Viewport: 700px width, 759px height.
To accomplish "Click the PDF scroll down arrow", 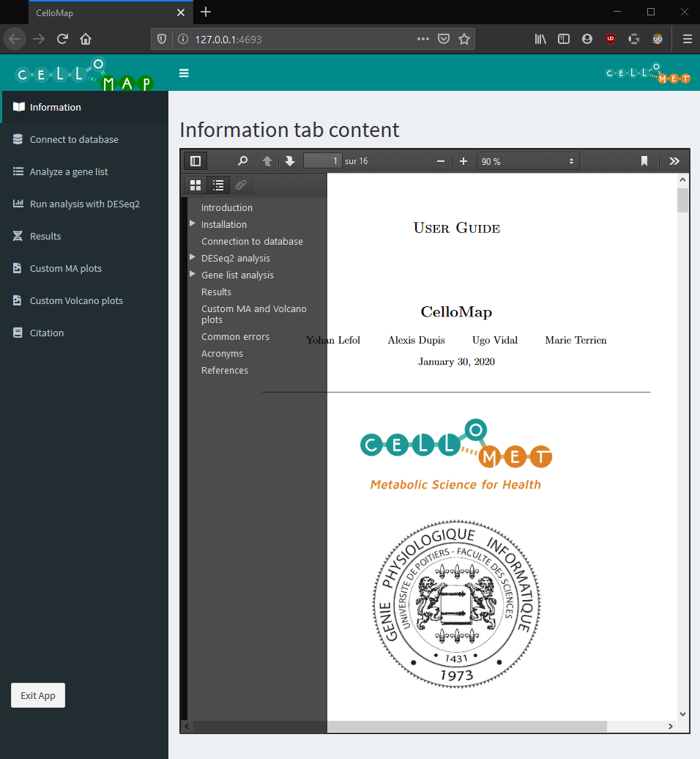I will 682,714.
